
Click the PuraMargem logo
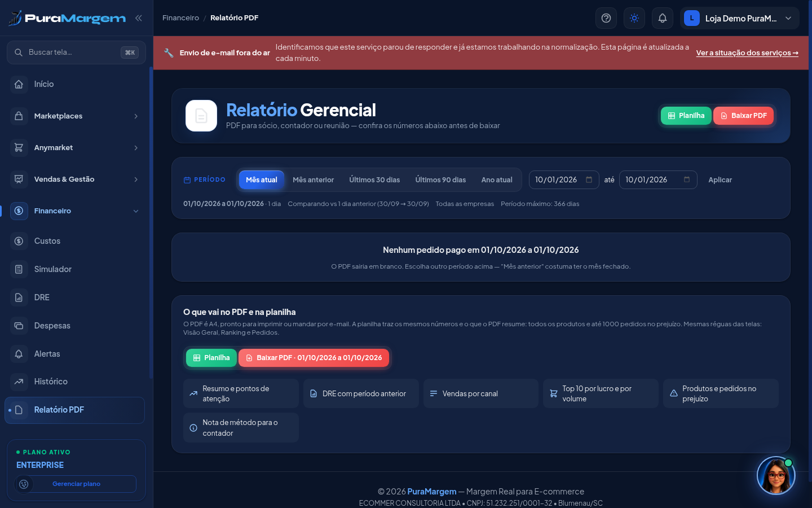click(67, 18)
